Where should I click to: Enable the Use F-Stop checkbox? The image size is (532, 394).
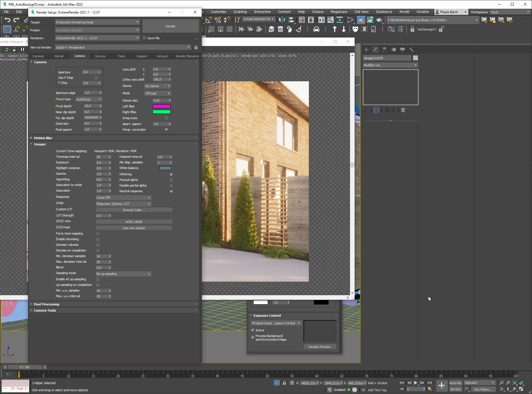coord(96,78)
